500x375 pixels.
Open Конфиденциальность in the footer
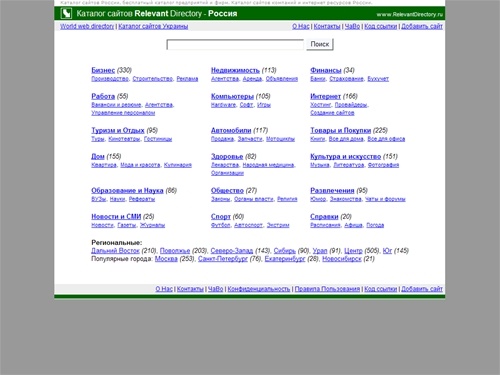[x=259, y=289]
